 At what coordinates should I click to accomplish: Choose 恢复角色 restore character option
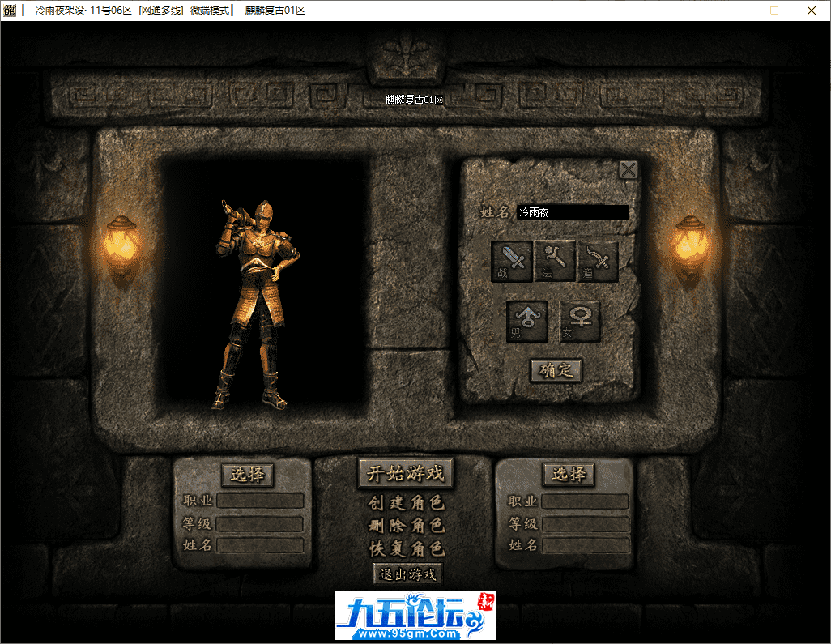click(407, 548)
